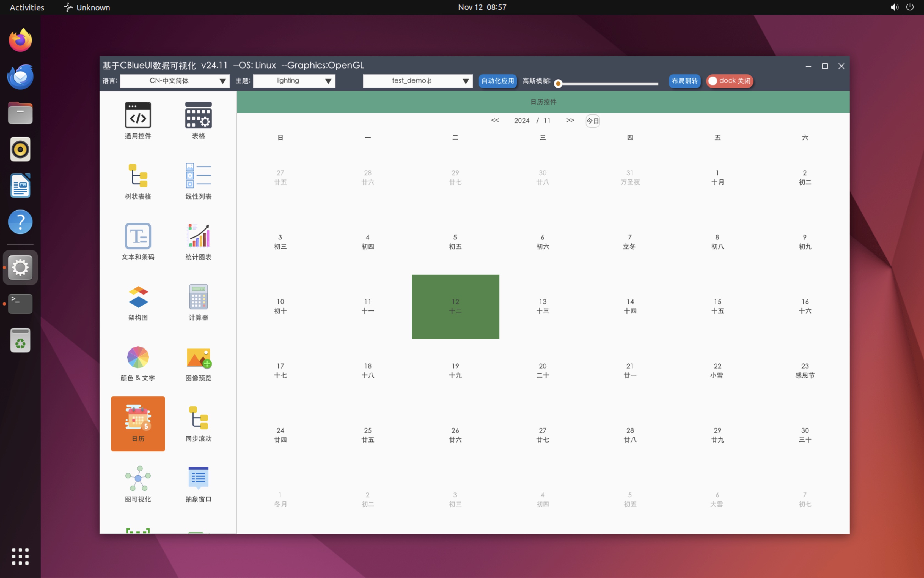The image size is (924, 578).
Task: Select date 9 初九
Action: click(x=805, y=242)
